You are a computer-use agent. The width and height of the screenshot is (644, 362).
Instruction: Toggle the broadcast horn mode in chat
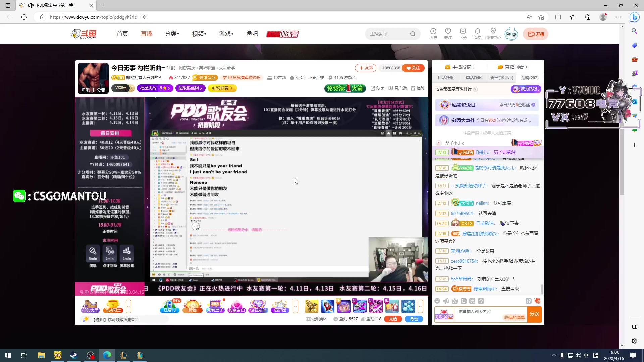[446, 301]
